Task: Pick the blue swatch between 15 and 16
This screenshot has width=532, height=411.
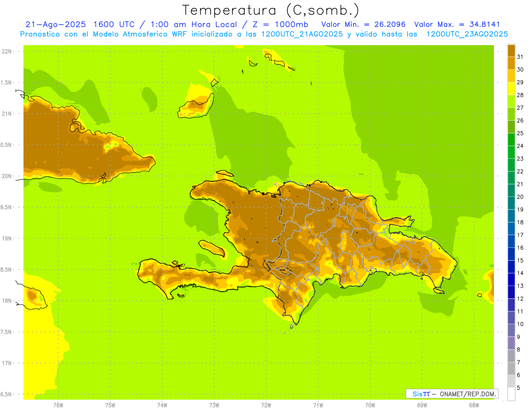Action: [511, 254]
